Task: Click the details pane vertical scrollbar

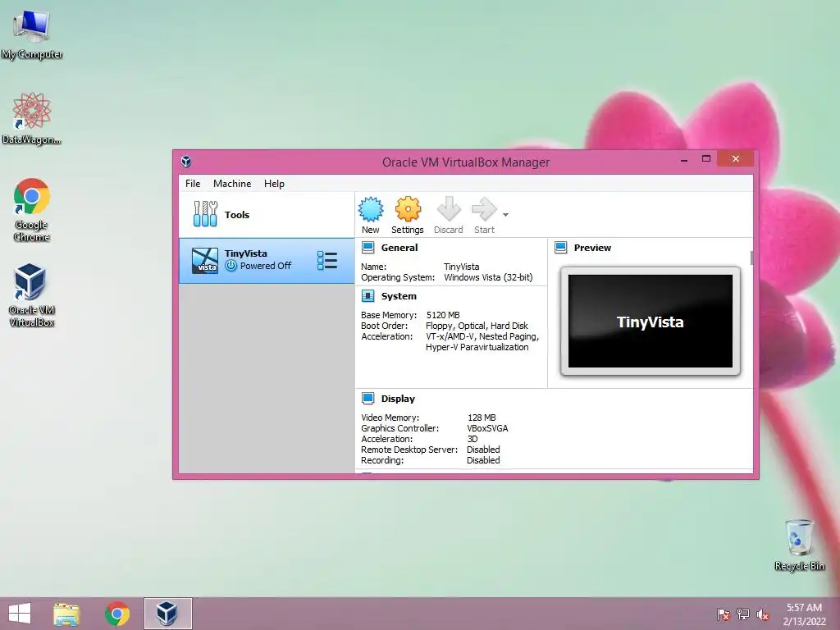Action: (x=751, y=258)
